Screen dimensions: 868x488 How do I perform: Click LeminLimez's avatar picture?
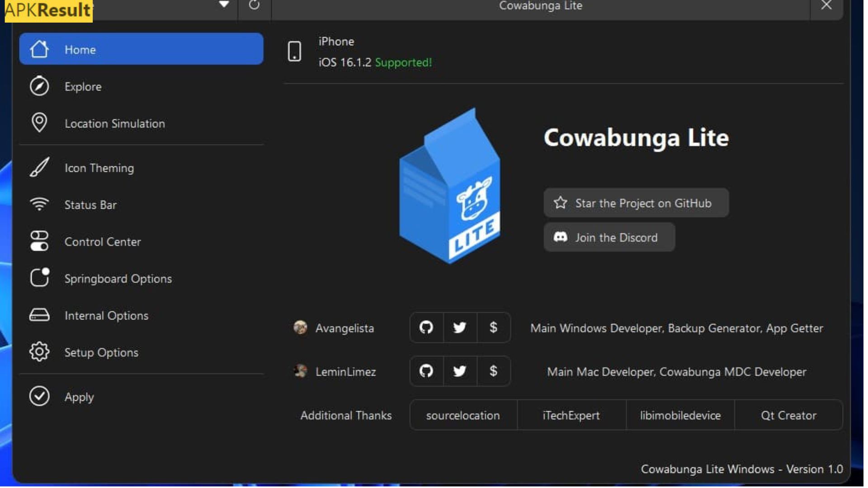300,371
